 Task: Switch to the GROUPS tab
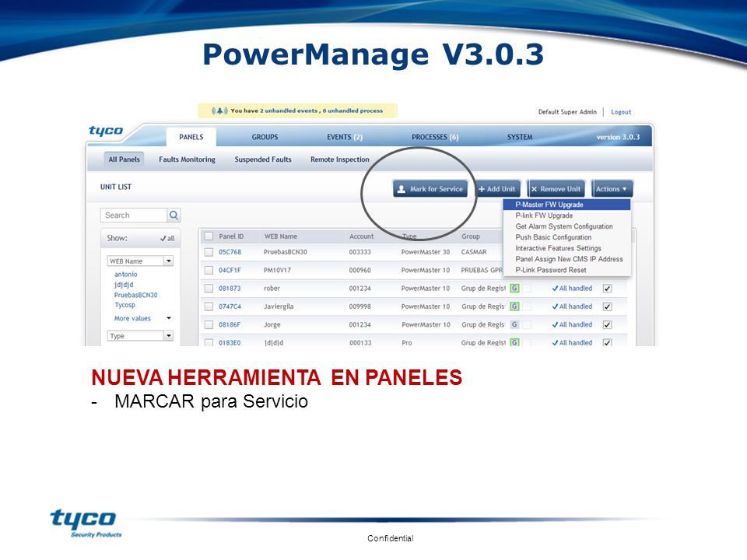265,137
